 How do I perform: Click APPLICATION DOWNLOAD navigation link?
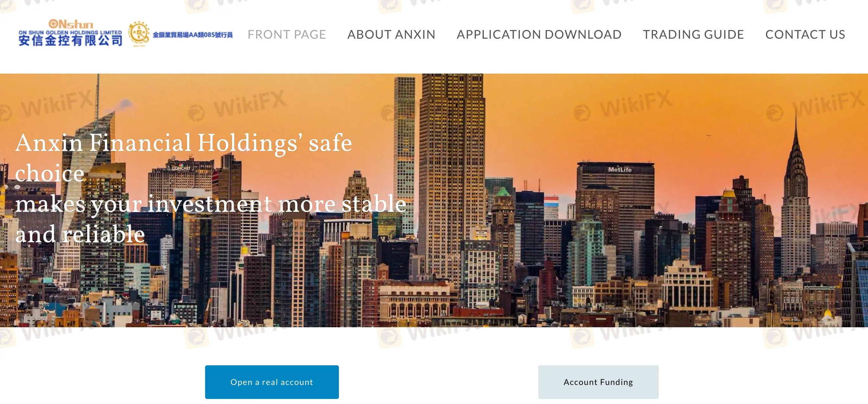point(539,34)
